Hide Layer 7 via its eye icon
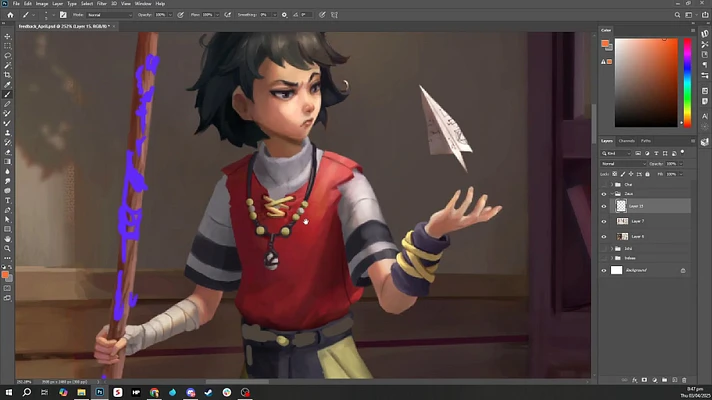The height and width of the screenshot is (400, 712). tap(604, 222)
